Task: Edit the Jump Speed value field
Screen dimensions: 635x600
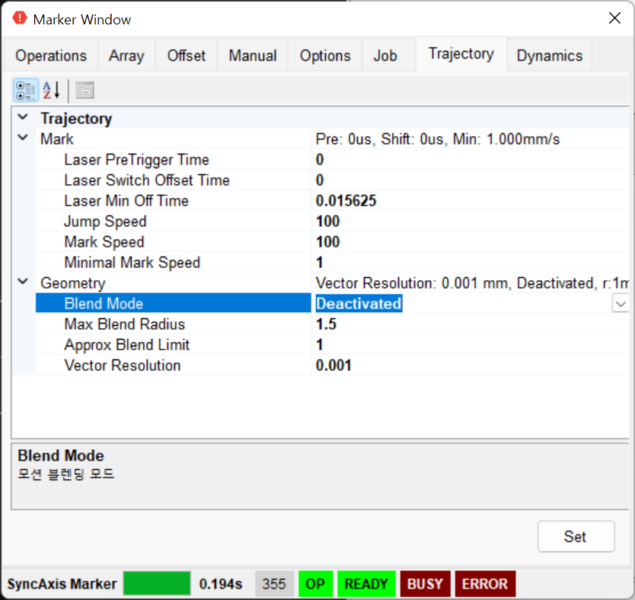Action: coord(460,221)
